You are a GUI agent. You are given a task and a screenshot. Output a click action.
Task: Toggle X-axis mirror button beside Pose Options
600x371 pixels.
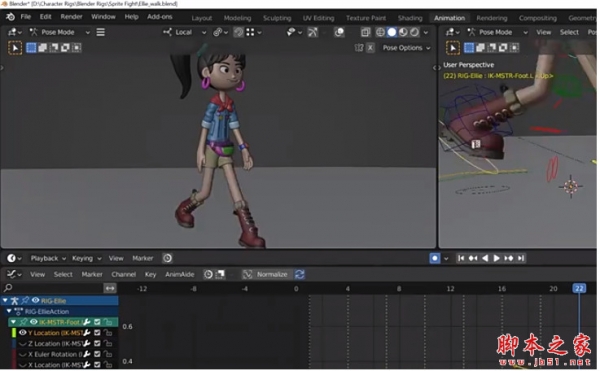pos(370,48)
